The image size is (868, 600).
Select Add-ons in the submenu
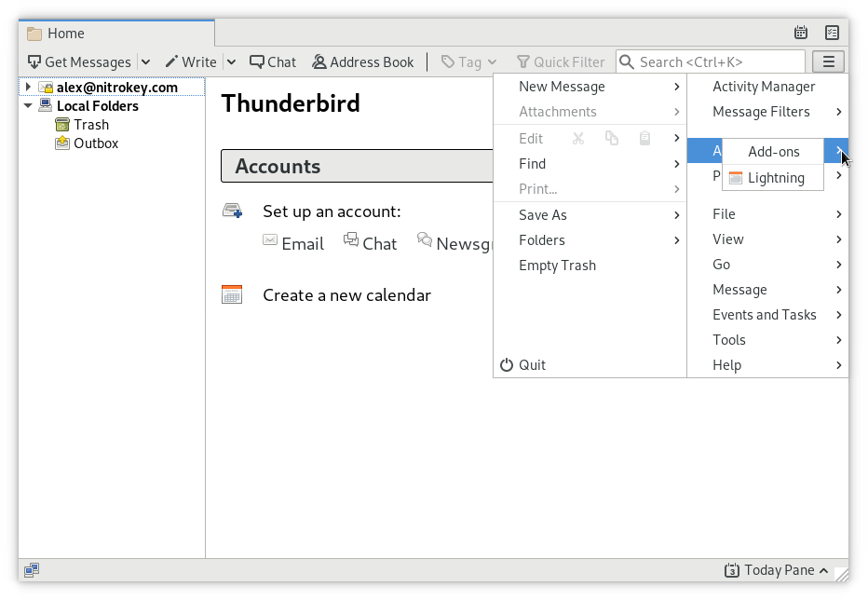pos(773,152)
